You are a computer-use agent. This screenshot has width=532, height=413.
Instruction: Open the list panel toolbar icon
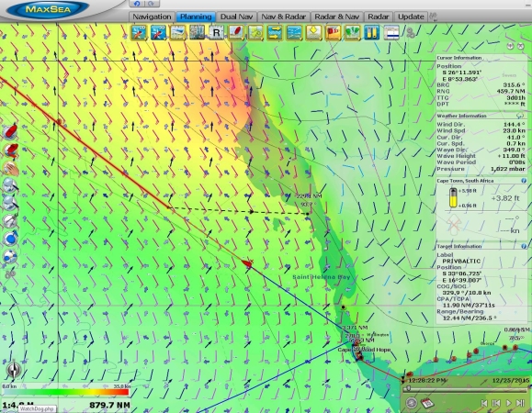click(x=391, y=33)
